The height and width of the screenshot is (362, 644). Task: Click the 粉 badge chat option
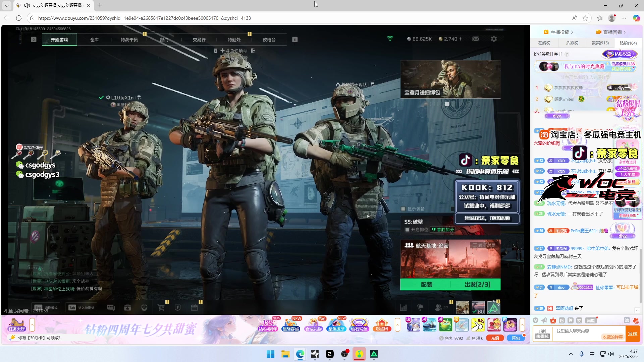pos(562,320)
